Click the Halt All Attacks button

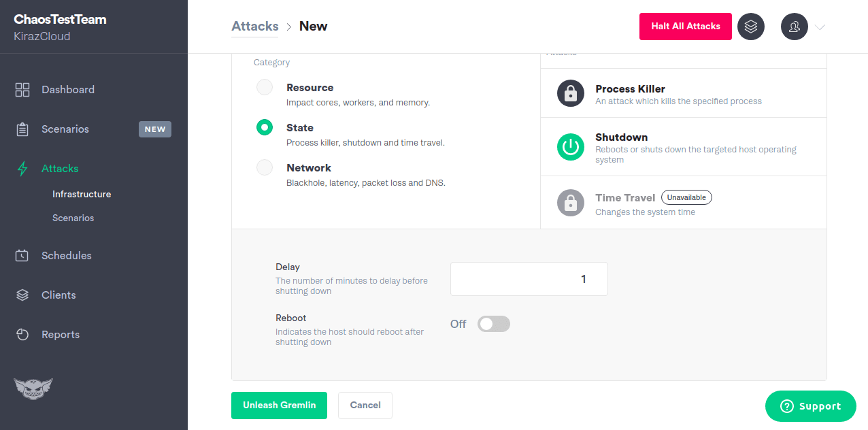pyautogui.click(x=685, y=27)
